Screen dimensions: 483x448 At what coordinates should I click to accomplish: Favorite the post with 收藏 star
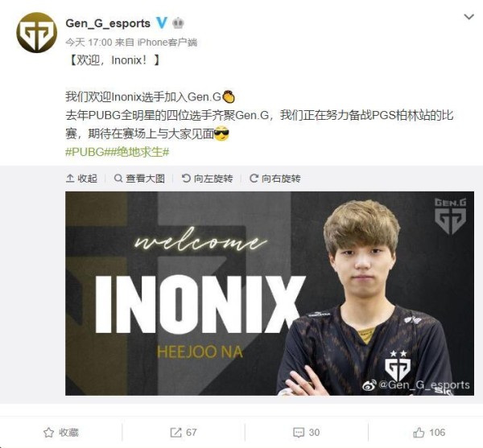click(x=61, y=432)
